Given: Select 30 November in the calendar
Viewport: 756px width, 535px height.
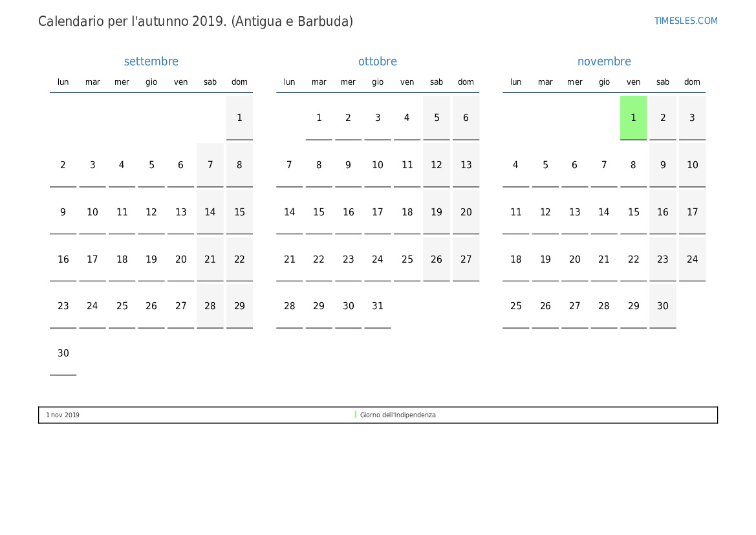Looking at the screenshot, I should [x=663, y=306].
